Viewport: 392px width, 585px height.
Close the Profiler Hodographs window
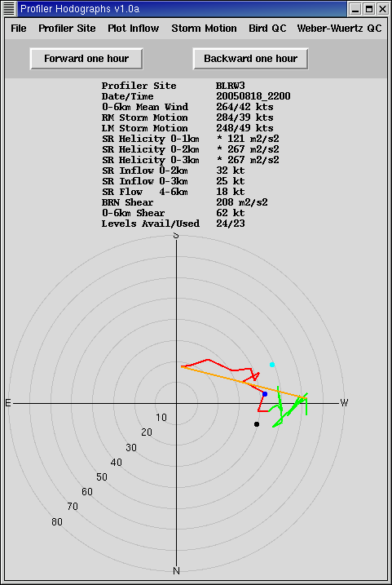pyautogui.click(x=382, y=9)
